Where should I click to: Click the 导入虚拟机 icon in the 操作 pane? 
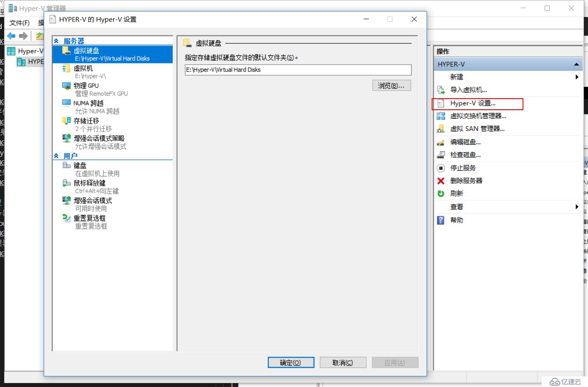click(441, 90)
